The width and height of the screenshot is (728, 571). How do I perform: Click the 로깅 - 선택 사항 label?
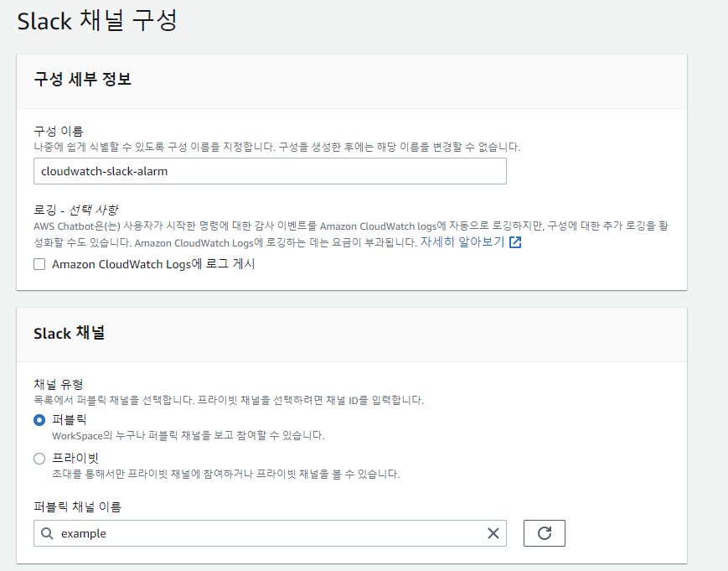pyautogui.click(x=76, y=210)
